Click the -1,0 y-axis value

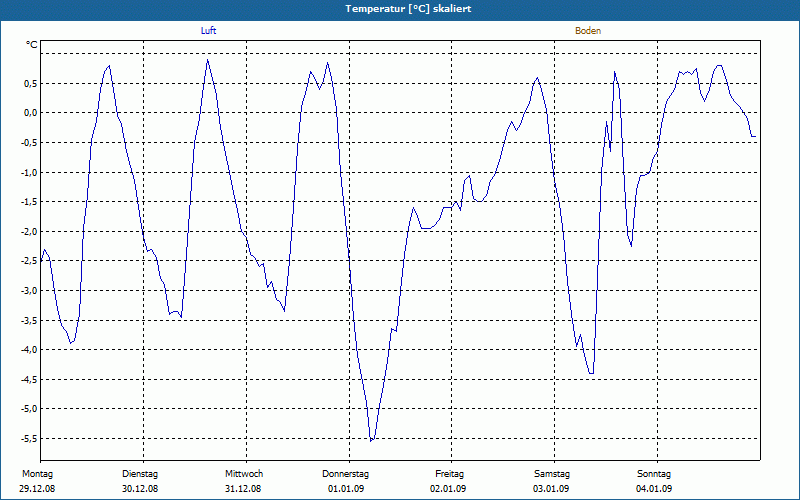(x=28, y=172)
